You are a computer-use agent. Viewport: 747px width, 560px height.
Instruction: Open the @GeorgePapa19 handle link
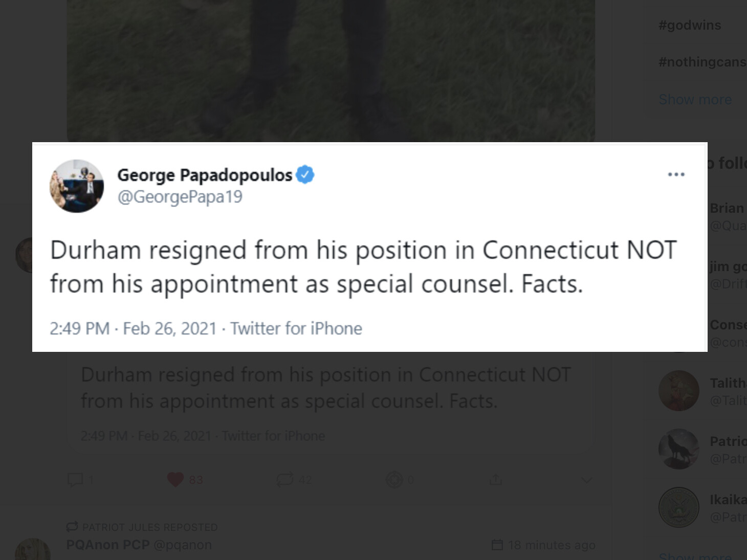click(180, 197)
